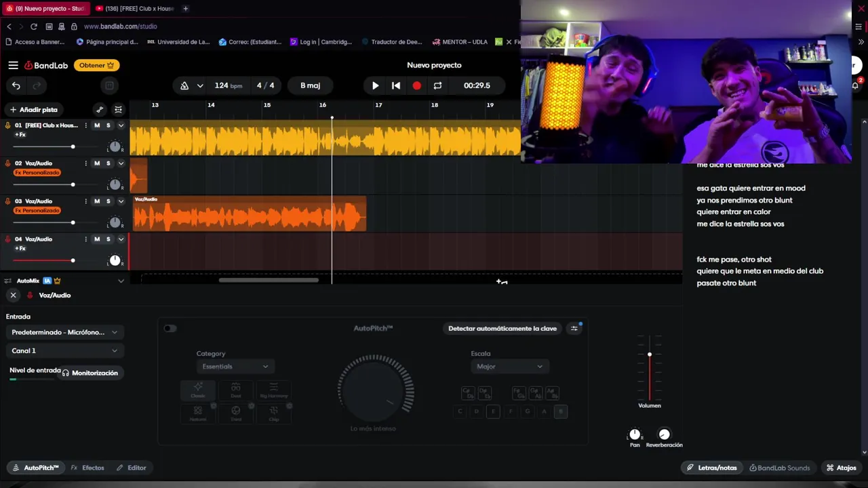Click the BandLab logo
Image resolution: width=868 pixels, height=488 pixels.
point(46,66)
